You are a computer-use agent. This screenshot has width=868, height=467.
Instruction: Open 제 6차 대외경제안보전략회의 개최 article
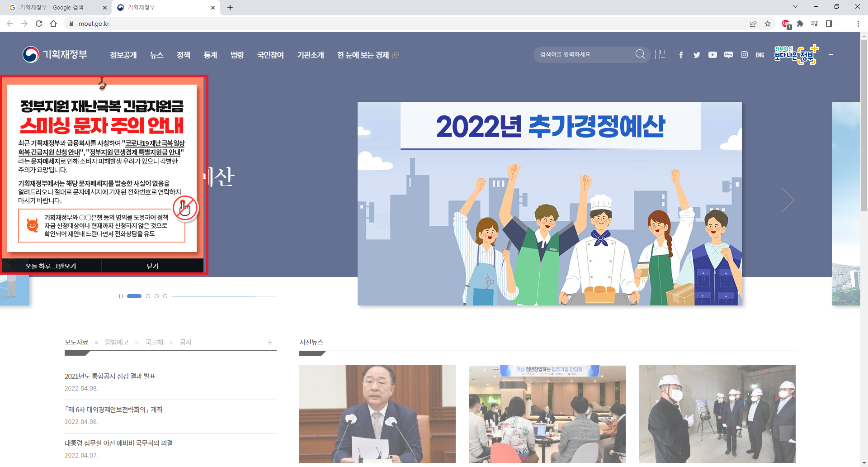(113, 410)
